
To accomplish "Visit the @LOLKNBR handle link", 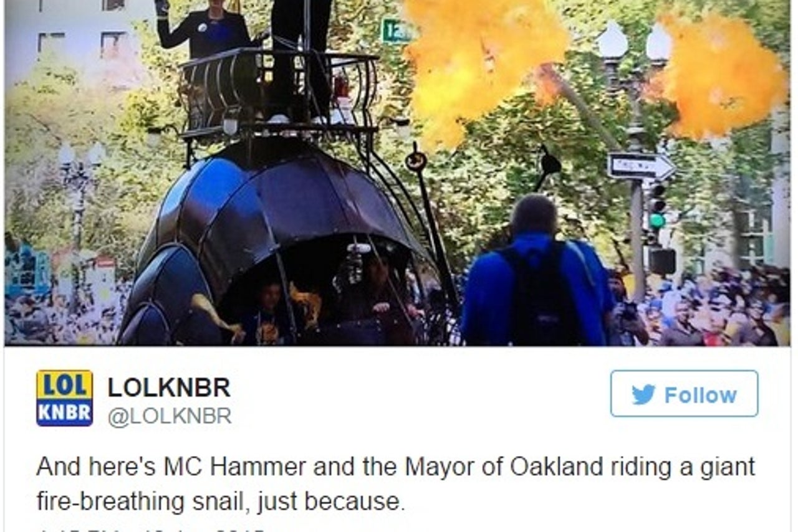I will coord(170,417).
